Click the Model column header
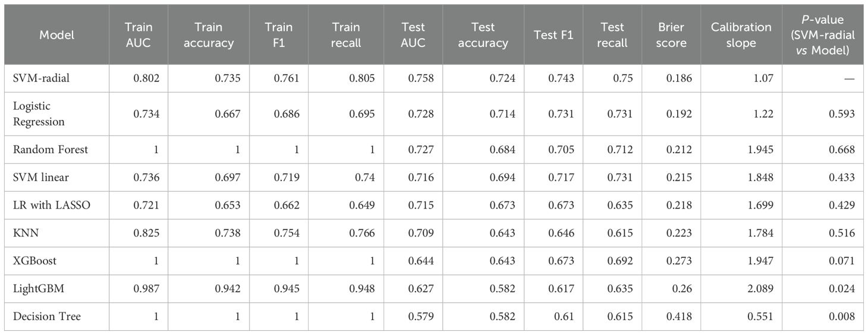This screenshot has height=335, width=868. point(56,35)
